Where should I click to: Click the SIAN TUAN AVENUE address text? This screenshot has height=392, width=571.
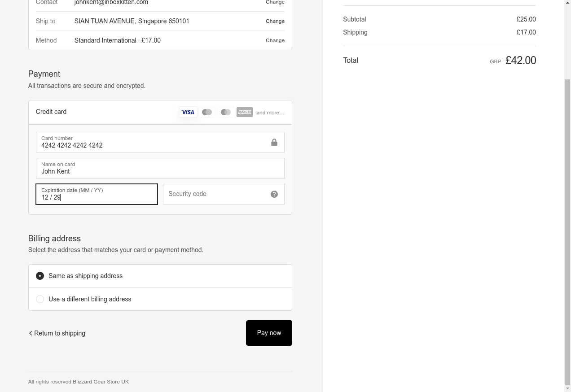click(132, 21)
